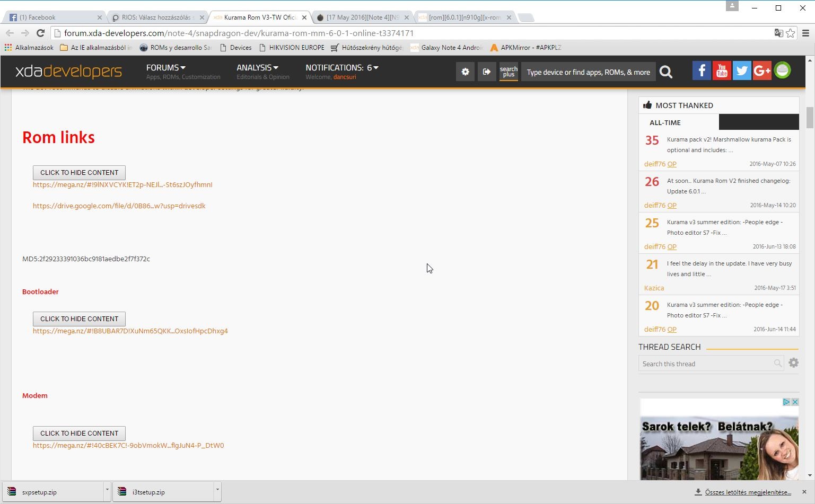Hide content under Rom links
Screen dimensions: 815x504
point(79,173)
